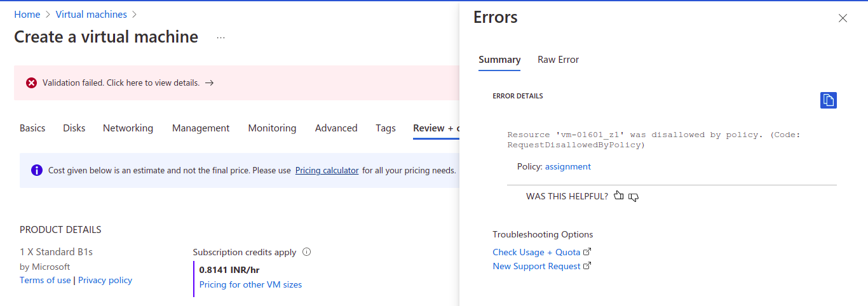Viewport: 868px width, 306px height.
Task: Switch to the Raw Error tab
Action: tap(558, 60)
